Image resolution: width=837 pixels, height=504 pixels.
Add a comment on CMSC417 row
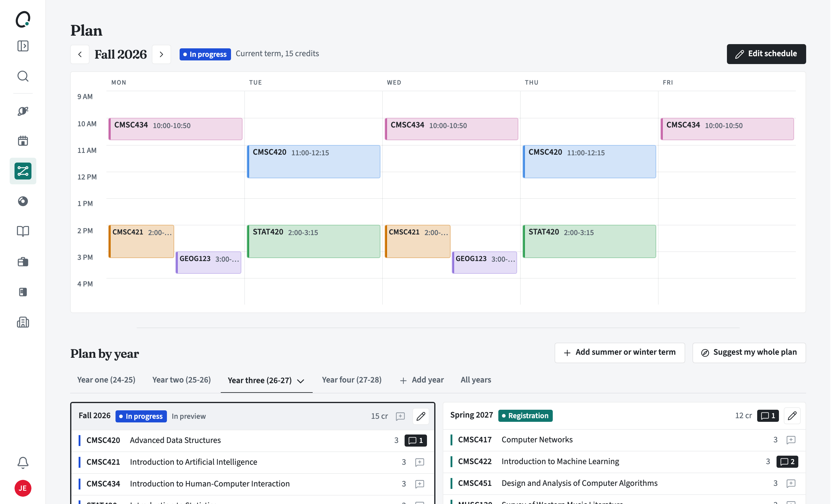[x=791, y=440]
